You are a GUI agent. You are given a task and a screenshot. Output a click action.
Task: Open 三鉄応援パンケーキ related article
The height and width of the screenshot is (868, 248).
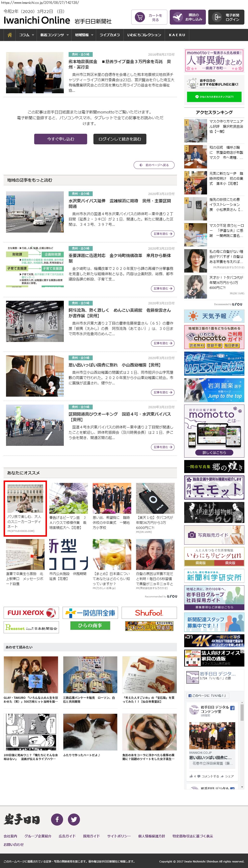90,680
